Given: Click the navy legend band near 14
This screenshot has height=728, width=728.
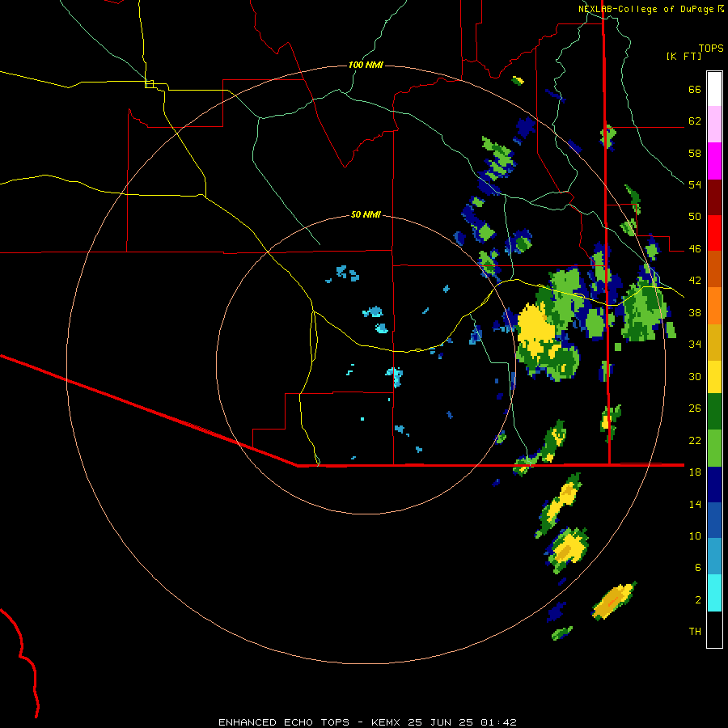Looking at the screenshot, I should tap(714, 485).
